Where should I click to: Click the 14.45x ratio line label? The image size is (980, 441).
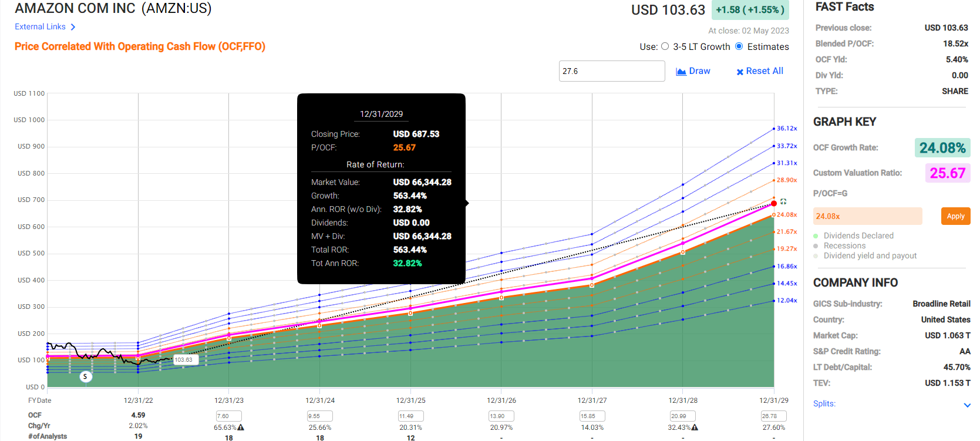tap(787, 283)
